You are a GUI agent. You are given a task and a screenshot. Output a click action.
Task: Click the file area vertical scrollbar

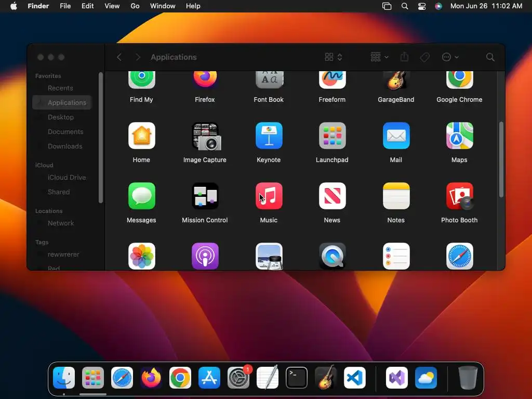point(501,159)
